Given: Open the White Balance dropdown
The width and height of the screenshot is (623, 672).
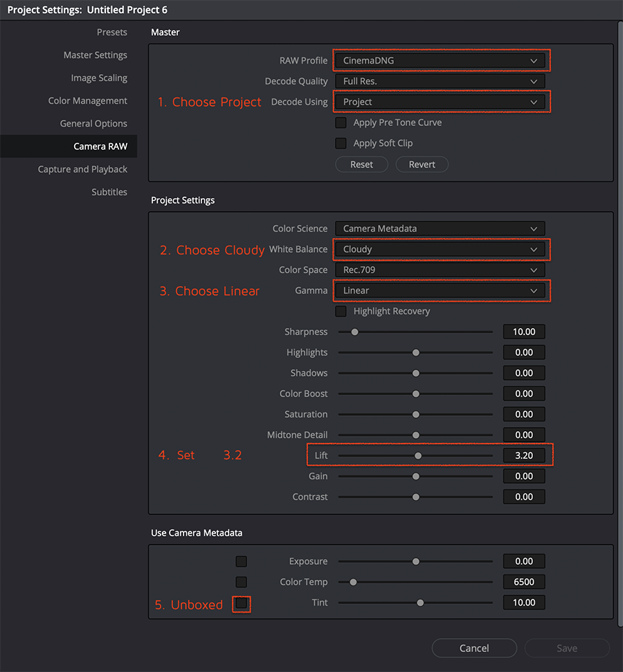Looking at the screenshot, I should tap(440, 249).
